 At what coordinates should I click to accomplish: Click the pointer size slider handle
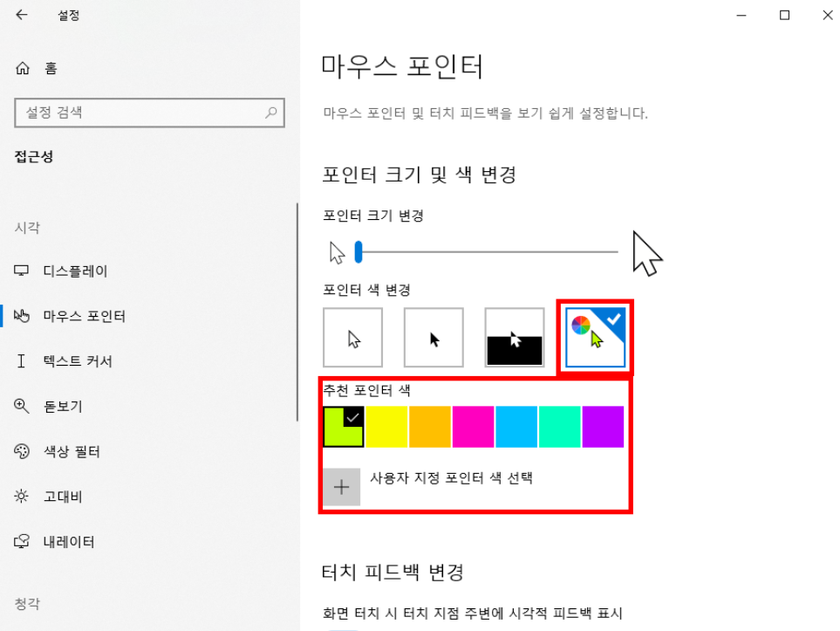(x=359, y=251)
